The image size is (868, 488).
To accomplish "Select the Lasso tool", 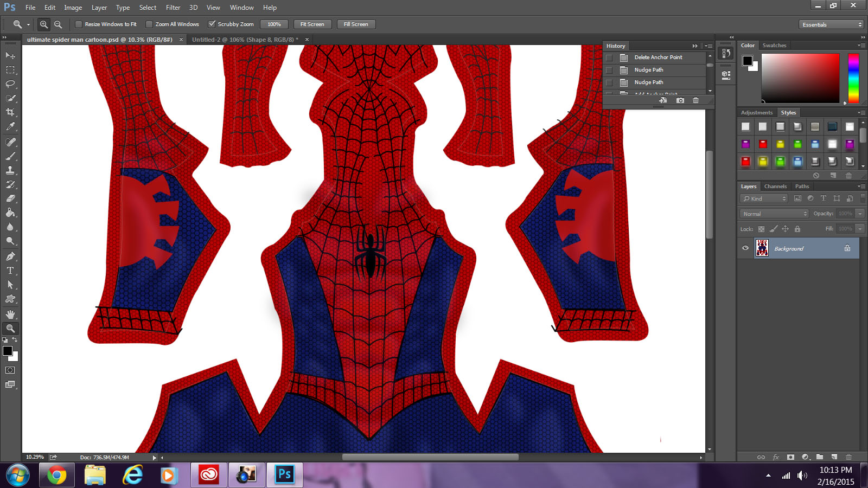I will [x=10, y=84].
